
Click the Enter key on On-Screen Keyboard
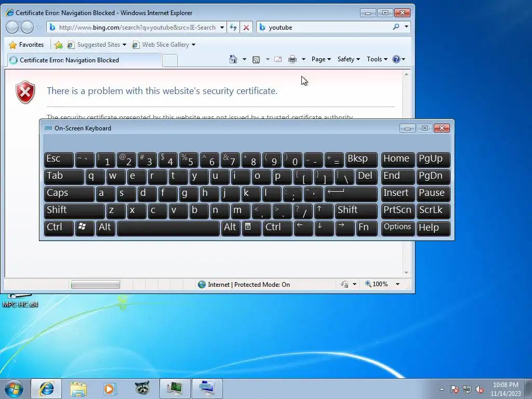tap(351, 194)
